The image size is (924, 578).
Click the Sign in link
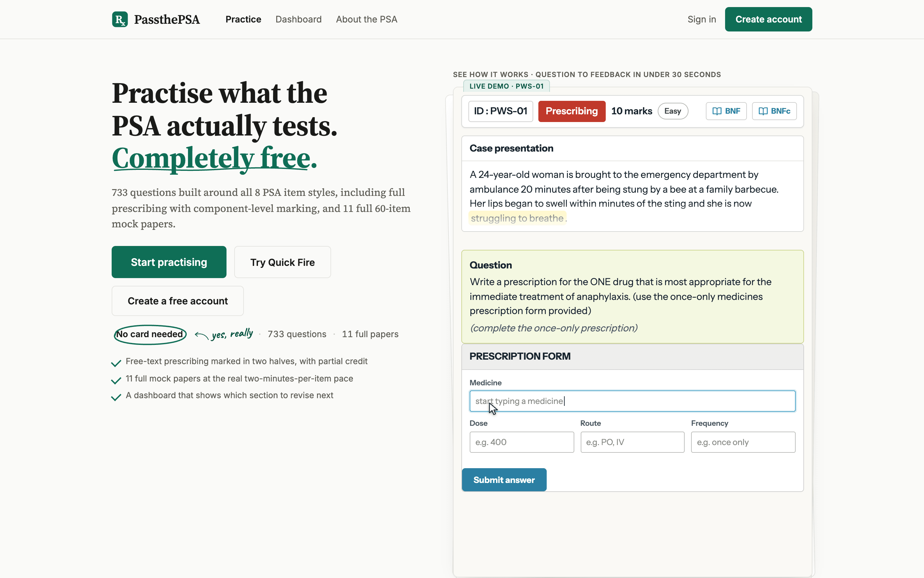702,19
